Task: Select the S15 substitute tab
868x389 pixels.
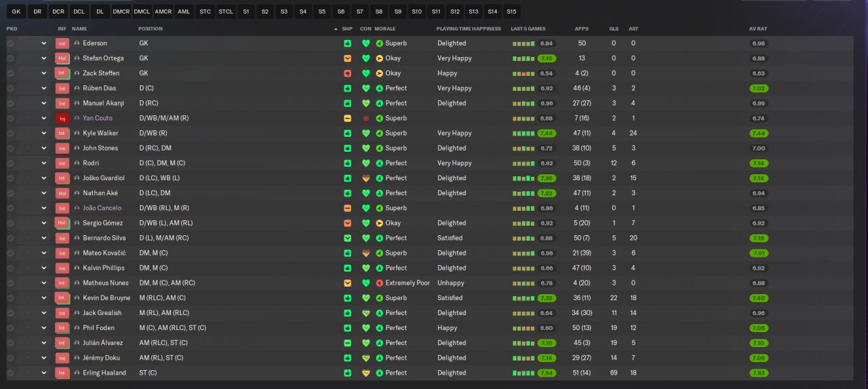Action: tap(511, 12)
